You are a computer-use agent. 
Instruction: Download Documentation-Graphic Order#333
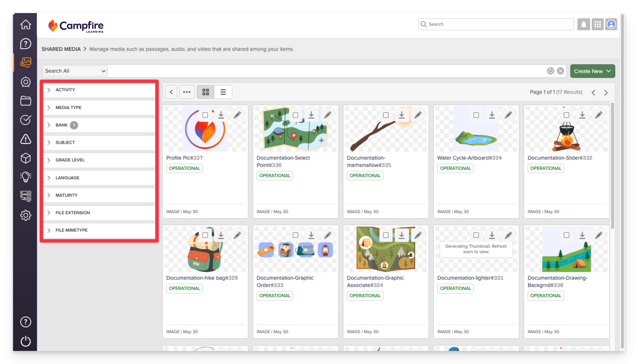pos(311,235)
